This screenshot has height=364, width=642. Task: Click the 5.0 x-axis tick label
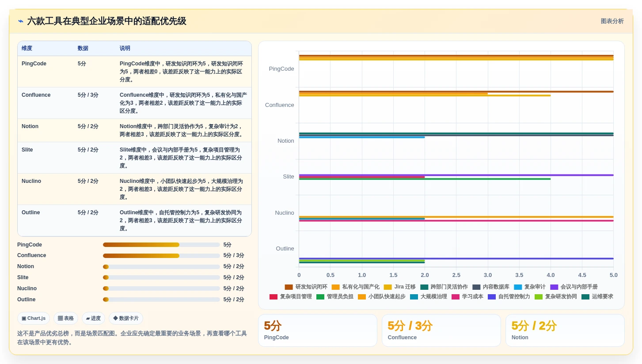pos(613,275)
